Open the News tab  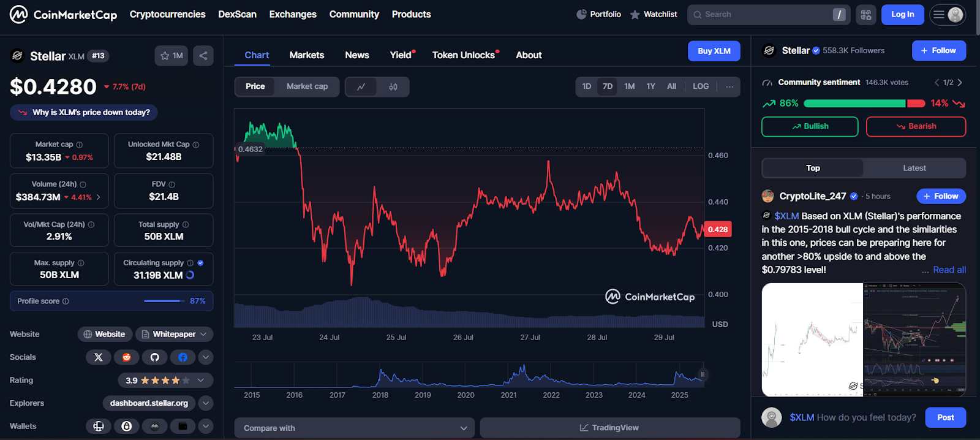tap(357, 55)
